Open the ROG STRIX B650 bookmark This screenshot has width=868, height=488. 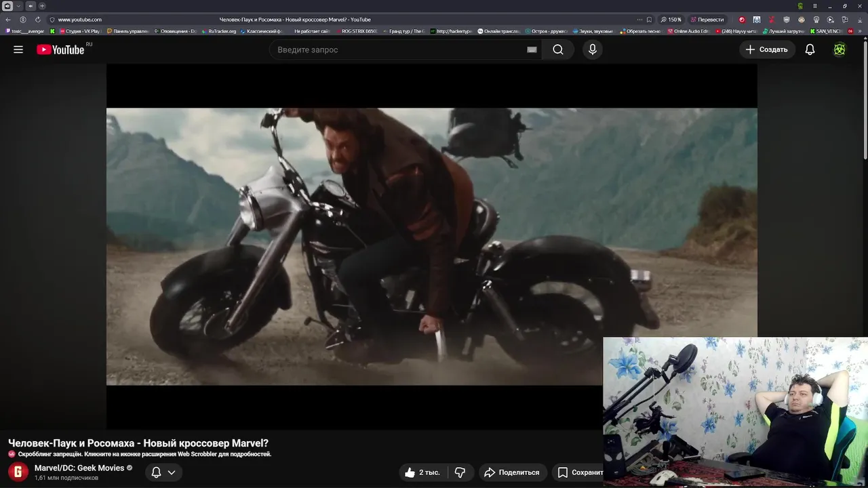click(356, 31)
